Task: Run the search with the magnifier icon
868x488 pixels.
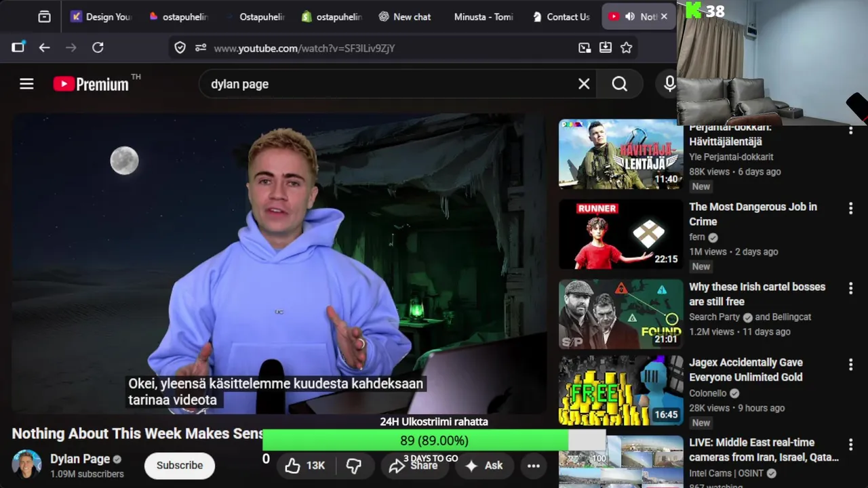Action: (x=620, y=84)
